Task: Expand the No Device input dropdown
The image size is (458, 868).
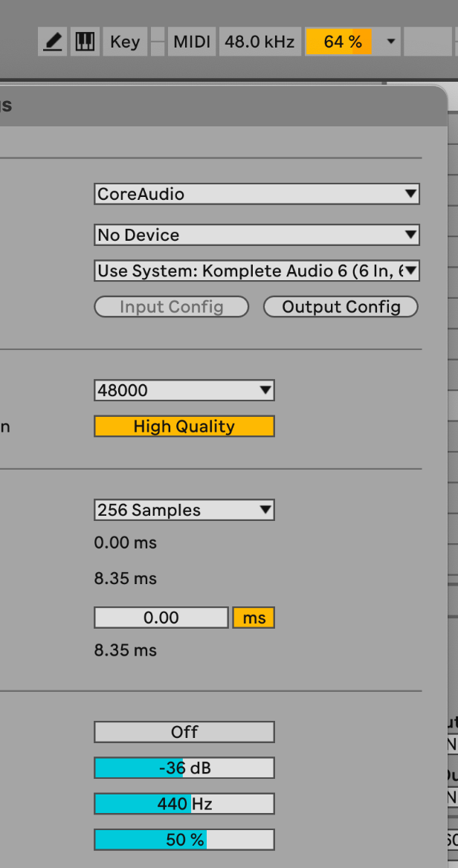Action: pyautogui.click(x=257, y=235)
